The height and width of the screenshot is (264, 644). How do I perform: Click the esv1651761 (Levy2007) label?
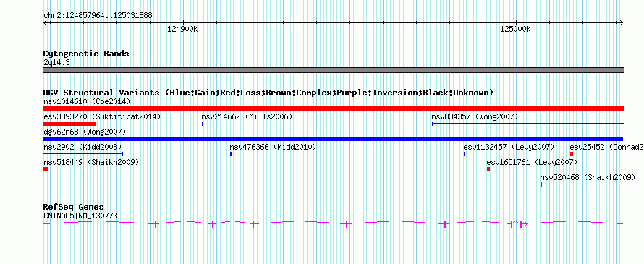[x=532, y=162]
